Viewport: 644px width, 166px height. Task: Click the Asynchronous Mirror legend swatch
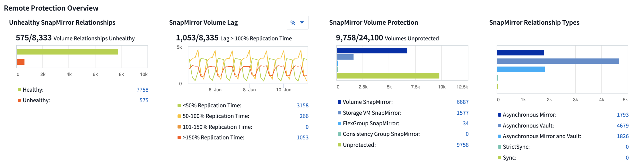click(500, 115)
